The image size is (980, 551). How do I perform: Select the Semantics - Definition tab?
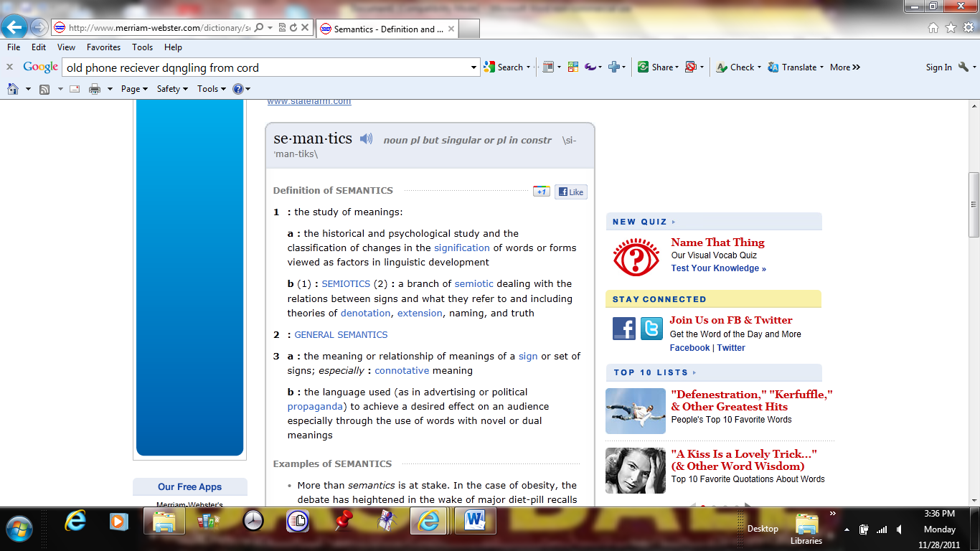point(386,29)
